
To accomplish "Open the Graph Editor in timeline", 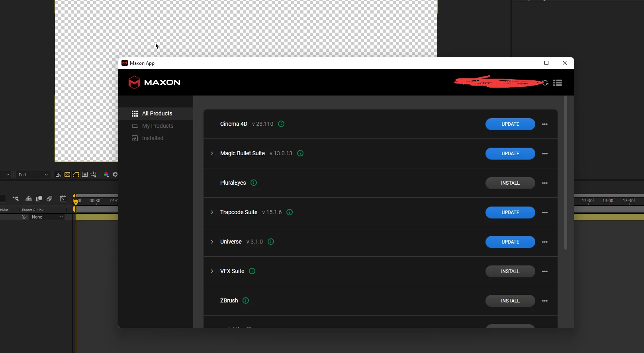I will click(x=63, y=199).
